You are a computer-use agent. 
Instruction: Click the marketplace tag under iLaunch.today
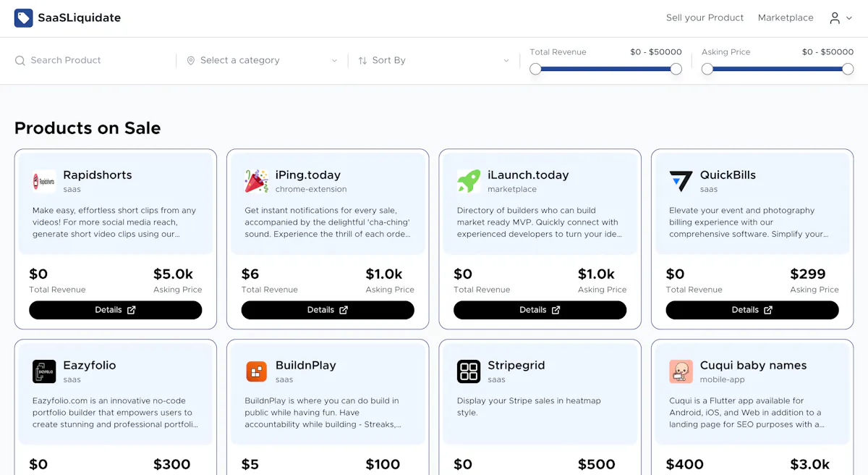click(512, 190)
